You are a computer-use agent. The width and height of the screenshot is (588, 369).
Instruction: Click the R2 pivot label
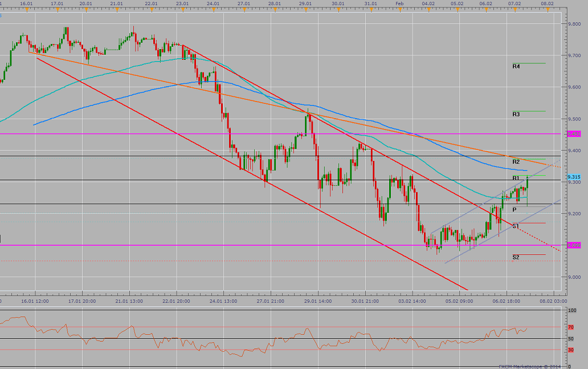[x=516, y=162]
